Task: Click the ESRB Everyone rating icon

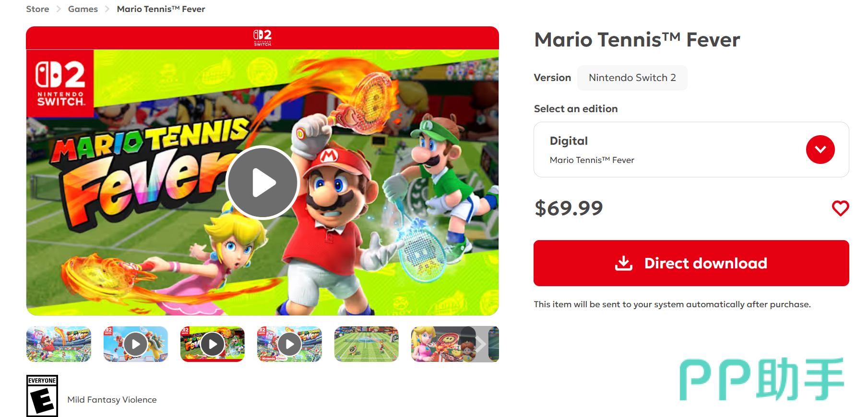Action: 42,396
